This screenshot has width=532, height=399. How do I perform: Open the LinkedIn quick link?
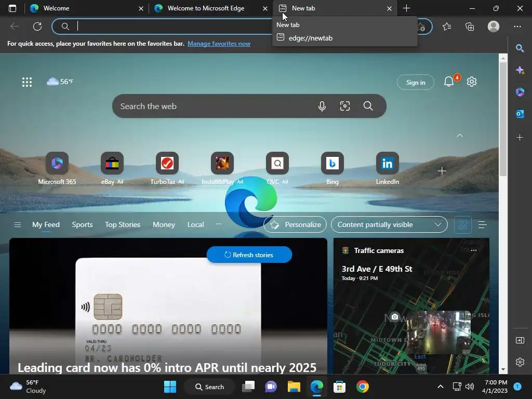point(388,169)
